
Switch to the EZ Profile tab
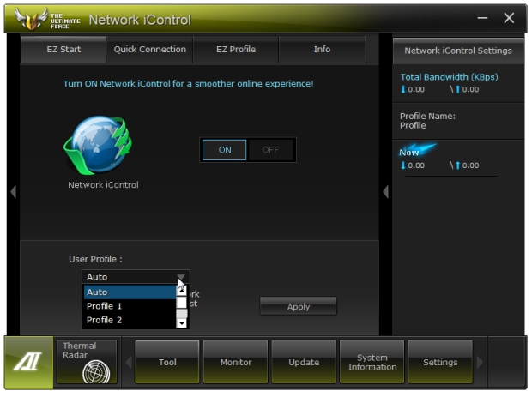(236, 50)
